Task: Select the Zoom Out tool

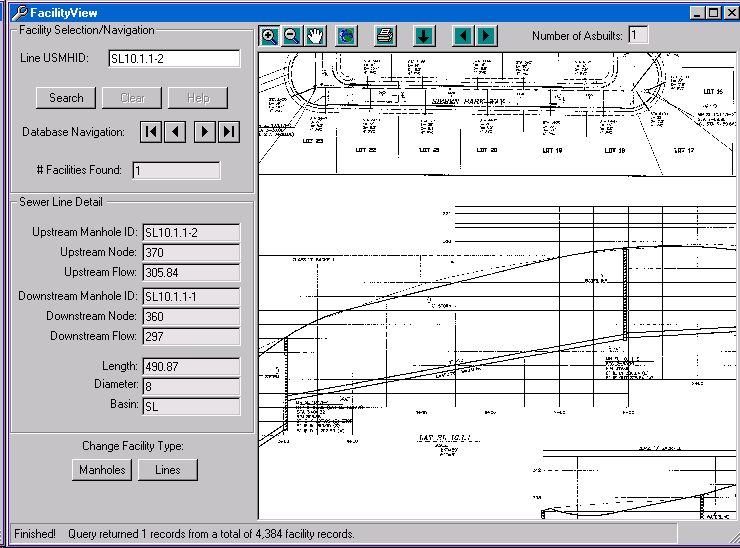Action: click(292, 36)
